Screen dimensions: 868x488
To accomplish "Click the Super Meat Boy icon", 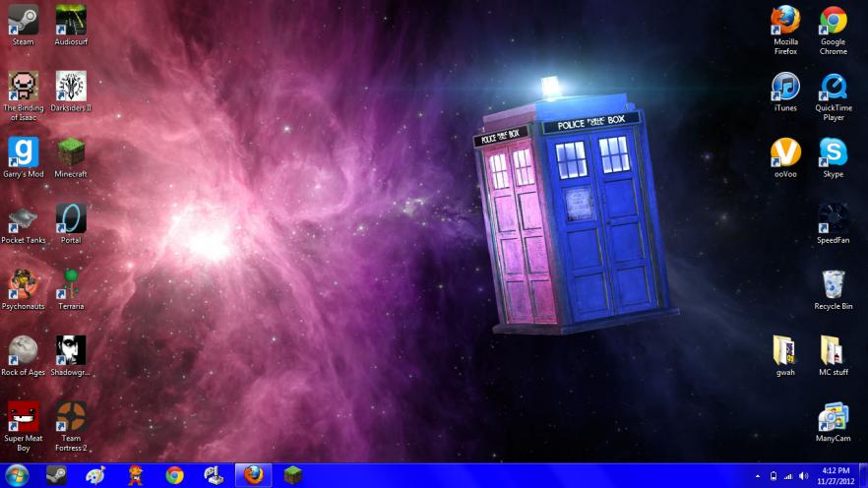I will tap(23, 417).
